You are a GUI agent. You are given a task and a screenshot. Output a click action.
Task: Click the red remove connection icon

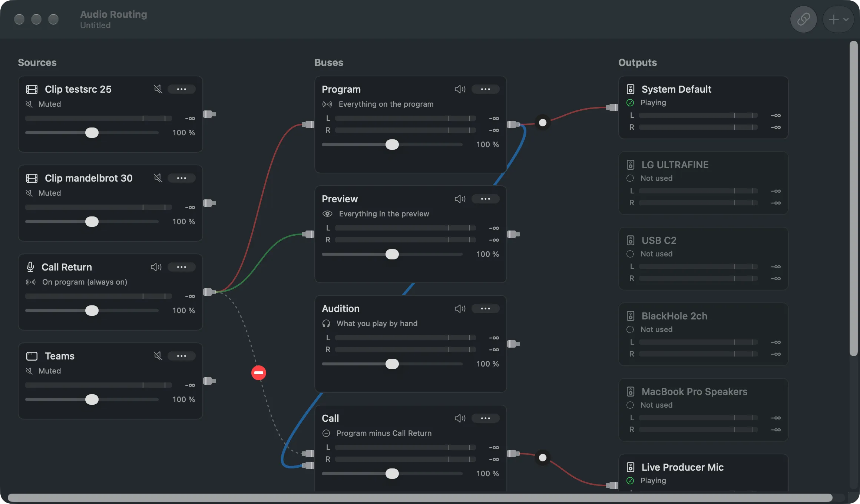[259, 372]
